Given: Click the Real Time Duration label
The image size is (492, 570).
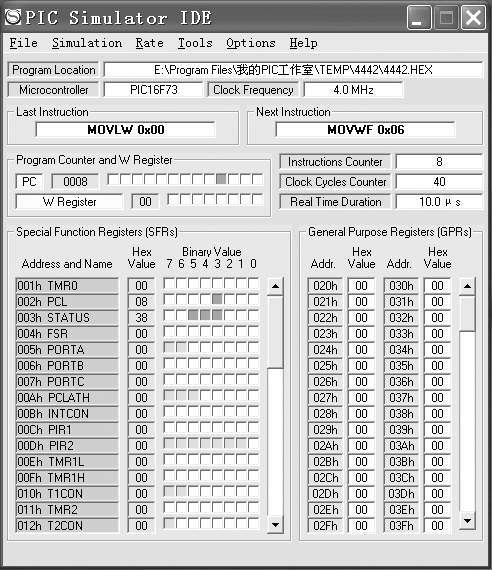Looking at the screenshot, I should coord(335,201).
